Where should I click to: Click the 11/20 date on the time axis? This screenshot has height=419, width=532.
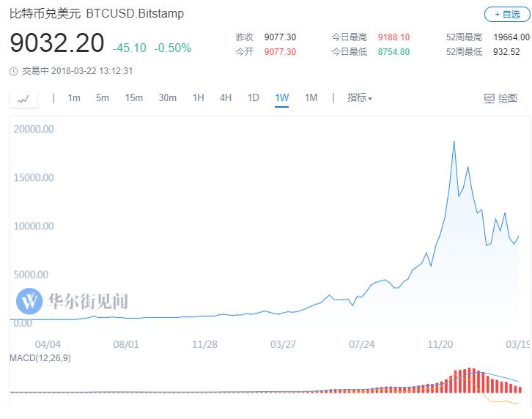440,343
